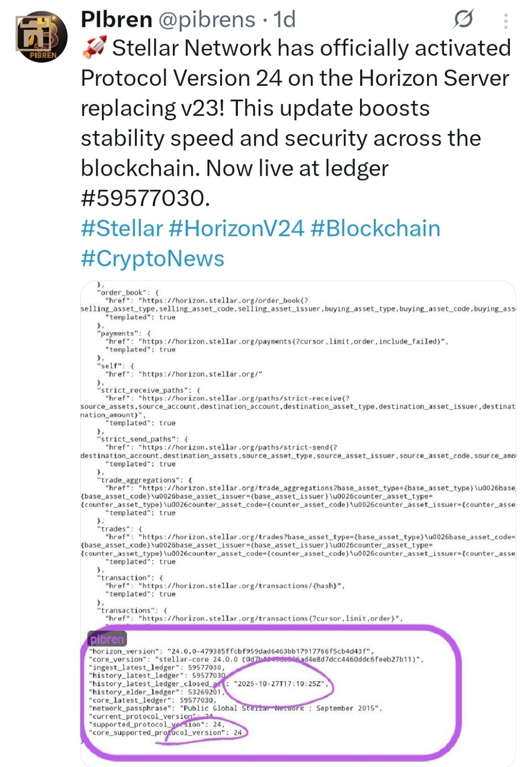The image size is (532, 767).
Task: Click the @pibrens handle
Action: pyautogui.click(x=206, y=20)
